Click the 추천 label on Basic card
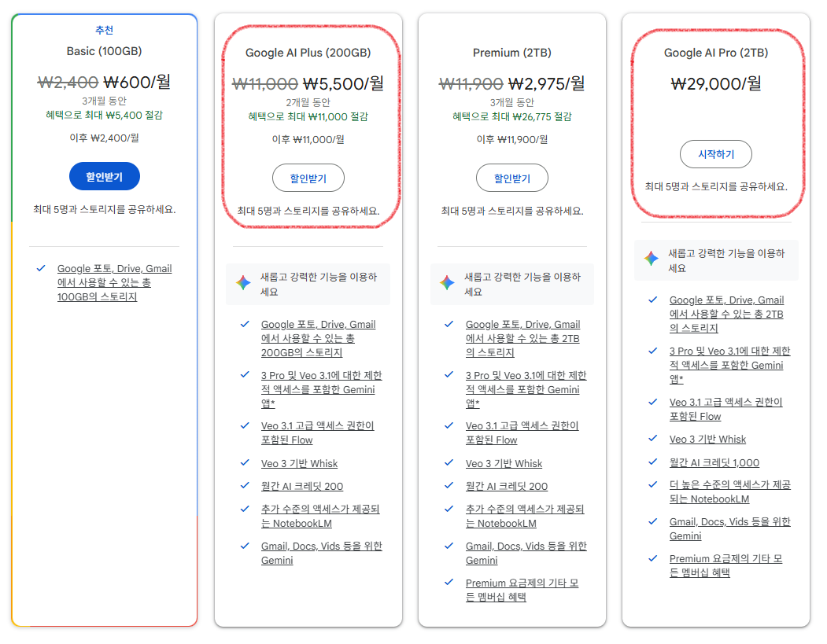 pyautogui.click(x=104, y=30)
